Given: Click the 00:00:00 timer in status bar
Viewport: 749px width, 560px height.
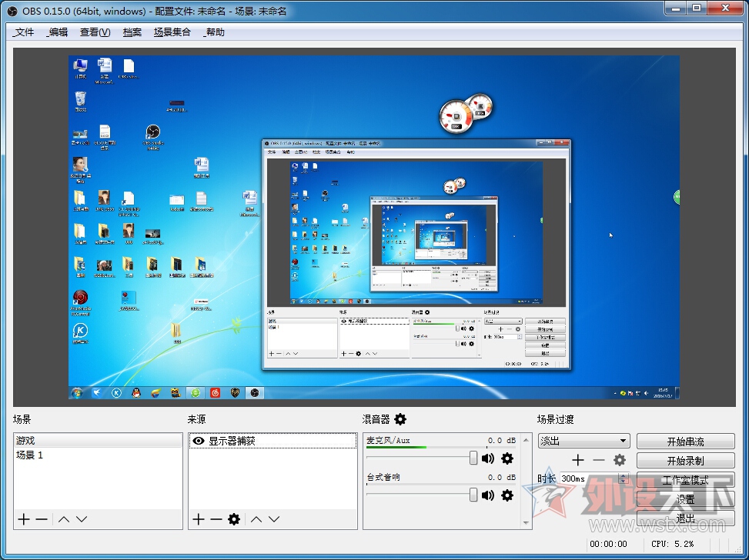Looking at the screenshot, I should point(608,544).
